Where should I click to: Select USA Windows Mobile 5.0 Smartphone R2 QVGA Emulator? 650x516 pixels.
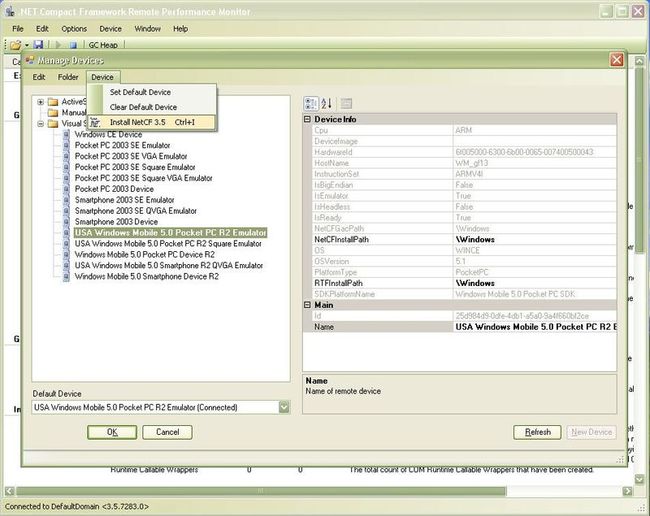pyautogui.click(x=169, y=265)
